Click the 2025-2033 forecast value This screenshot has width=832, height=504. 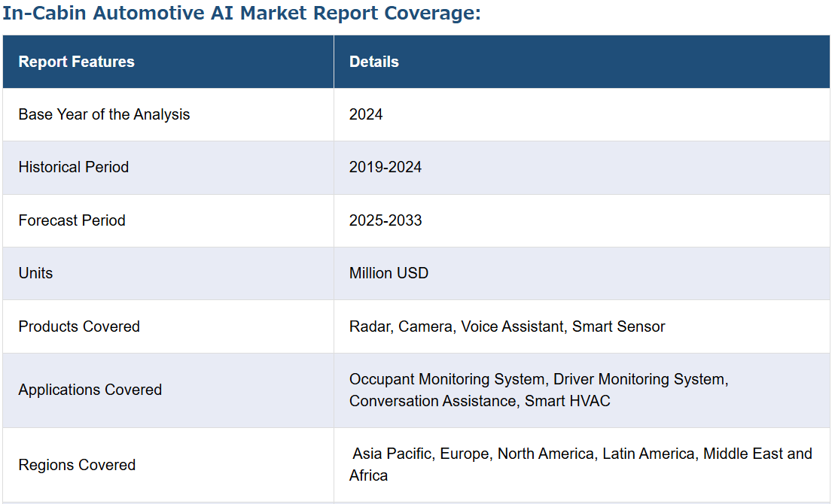click(x=385, y=220)
